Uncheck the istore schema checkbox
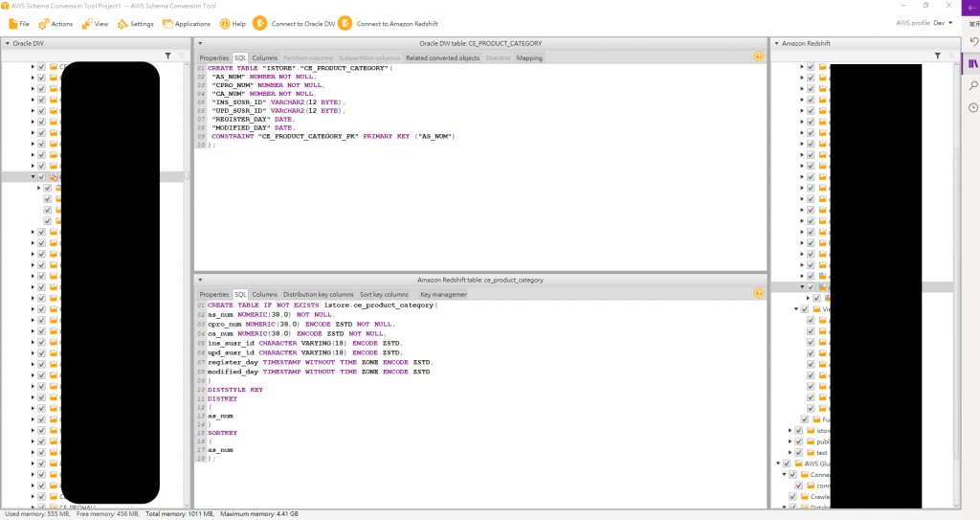Viewport: 980px width, 520px height. point(799,431)
